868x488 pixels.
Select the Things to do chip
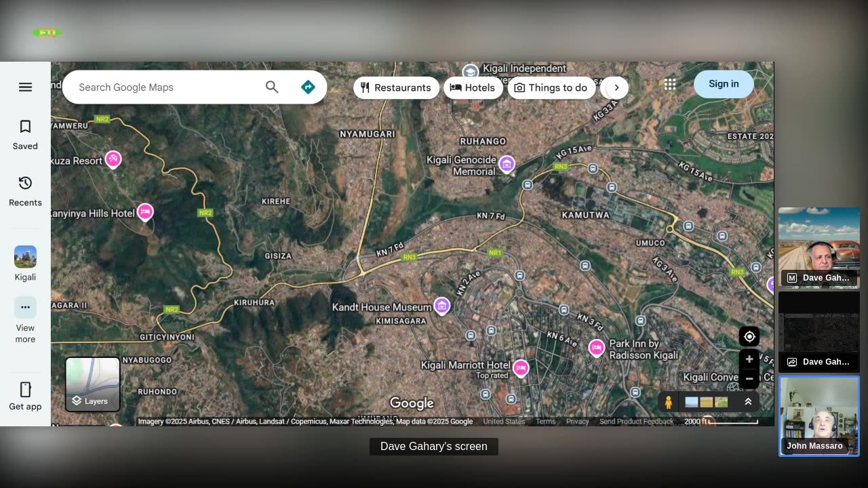click(x=551, y=87)
